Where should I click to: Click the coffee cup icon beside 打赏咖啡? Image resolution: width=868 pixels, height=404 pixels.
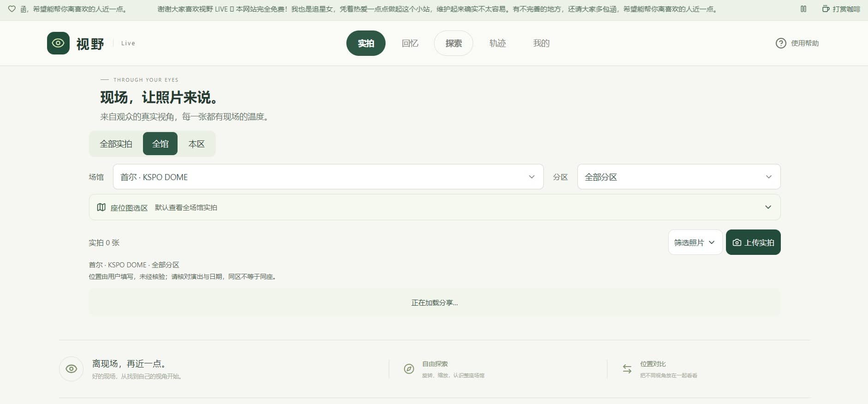tap(826, 9)
